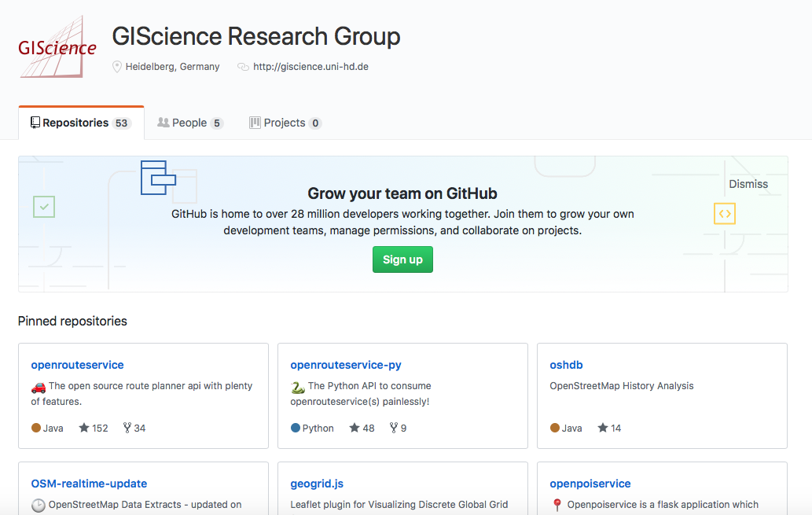
Task: Click the Java language dot on openrouteservice card
Action: [x=35, y=428]
